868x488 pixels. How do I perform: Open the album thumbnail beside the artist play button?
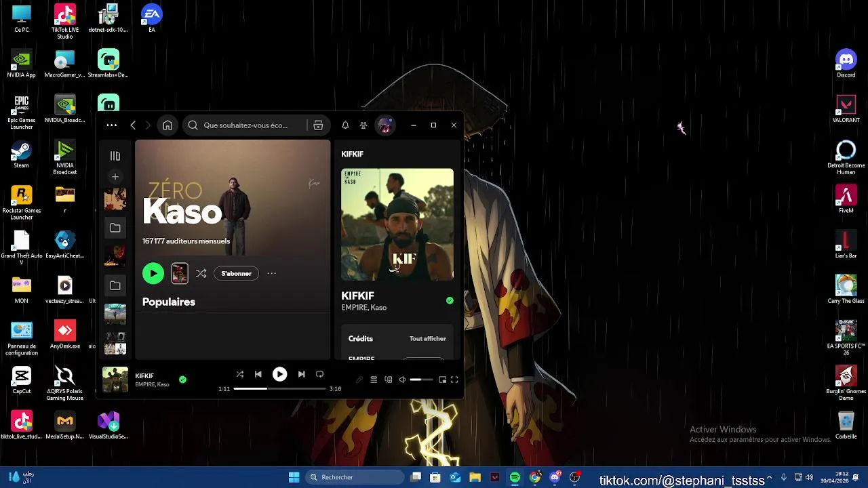(x=180, y=273)
